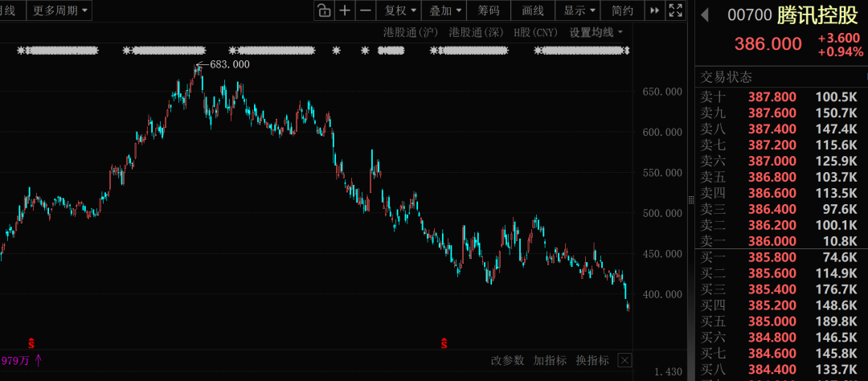The width and height of the screenshot is (868, 381).
Task: Click 改参数 to edit parameters
Action: pos(507,361)
